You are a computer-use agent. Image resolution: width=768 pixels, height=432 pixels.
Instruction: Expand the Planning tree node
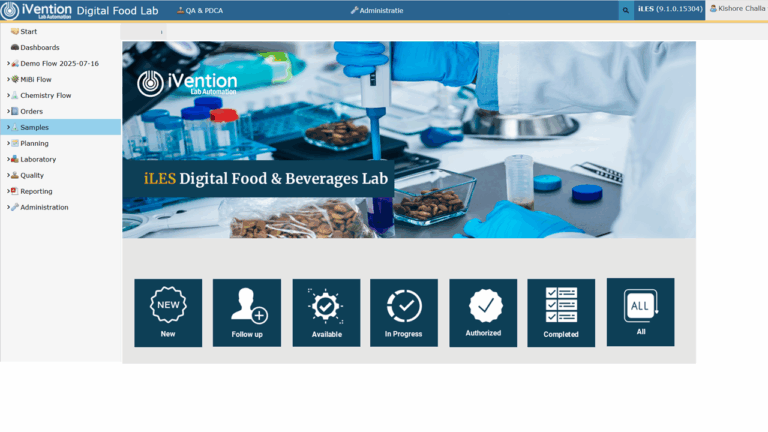8,144
